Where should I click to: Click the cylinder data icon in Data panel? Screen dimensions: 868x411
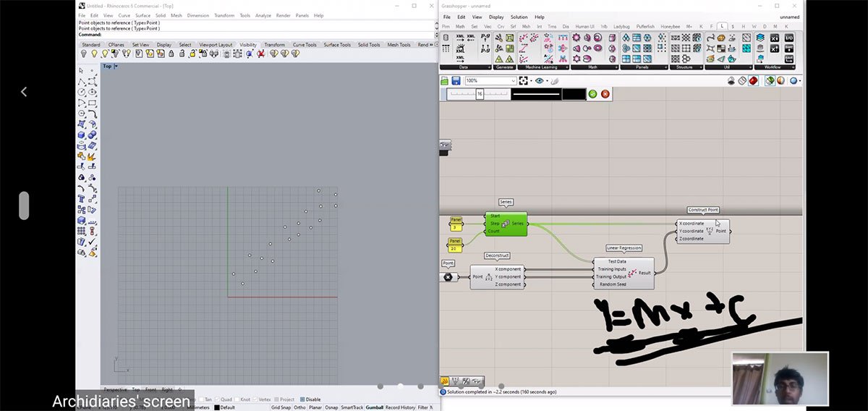point(446,38)
